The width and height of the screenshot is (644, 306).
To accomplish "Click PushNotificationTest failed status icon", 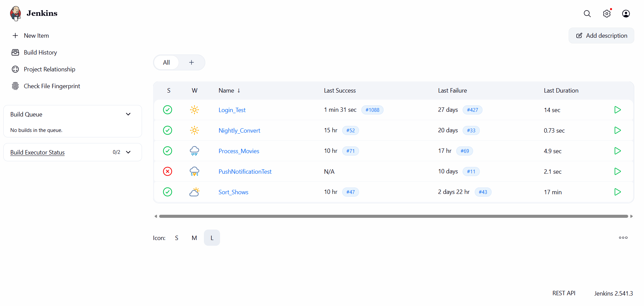I will point(168,171).
